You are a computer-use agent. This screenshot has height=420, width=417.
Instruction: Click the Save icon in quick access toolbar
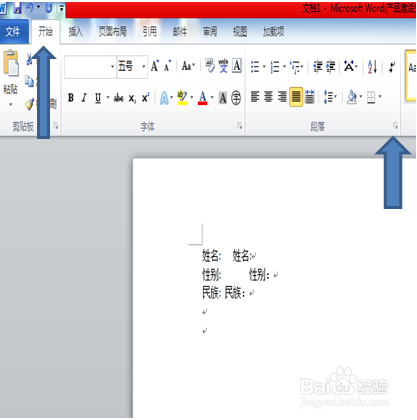point(17,8)
